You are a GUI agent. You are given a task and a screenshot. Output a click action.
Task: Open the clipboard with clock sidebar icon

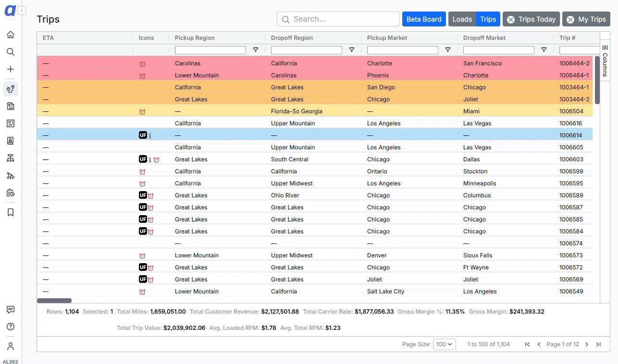click(x=11, y=193)
